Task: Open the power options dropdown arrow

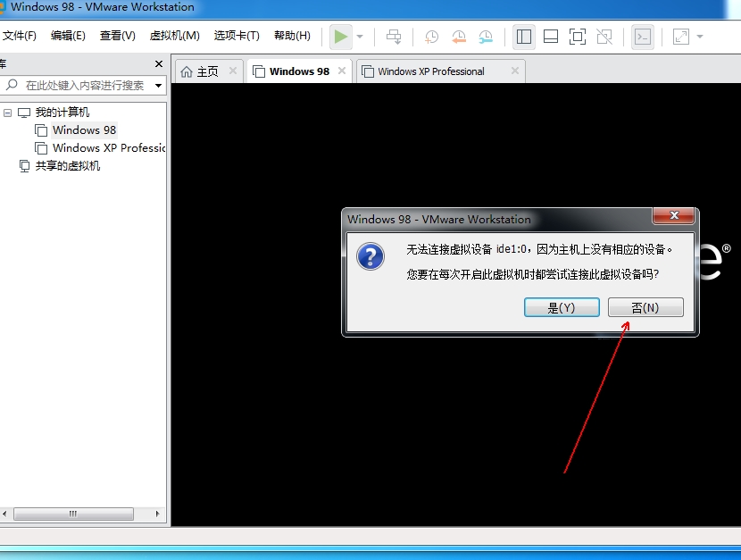Action: tap(360, 37)
